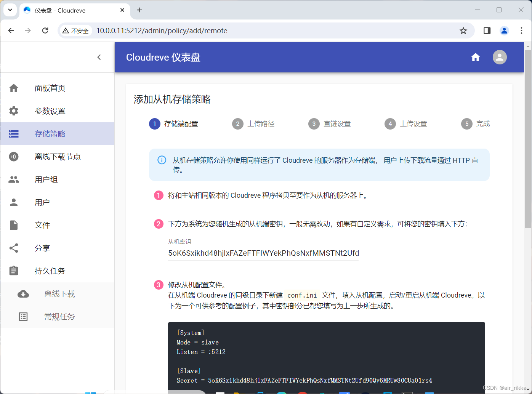
Task: Click the conf.ini inline code text
Action: tap(302, 295)
